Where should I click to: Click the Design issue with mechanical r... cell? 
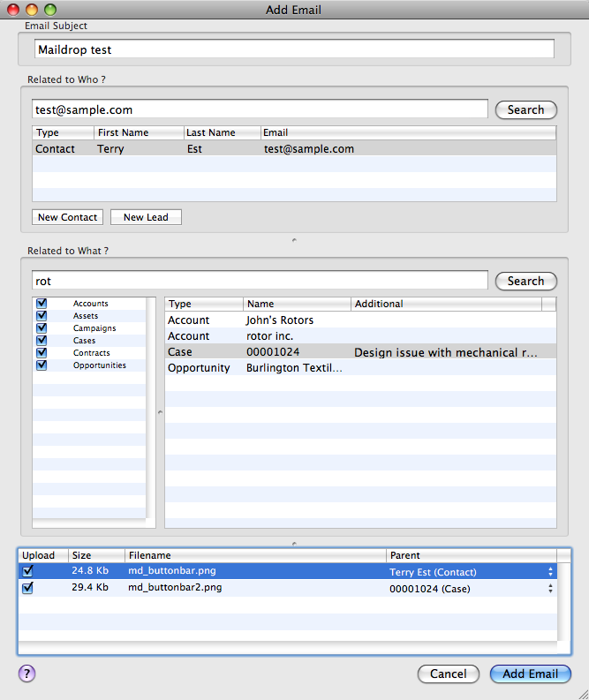[446, 353]
